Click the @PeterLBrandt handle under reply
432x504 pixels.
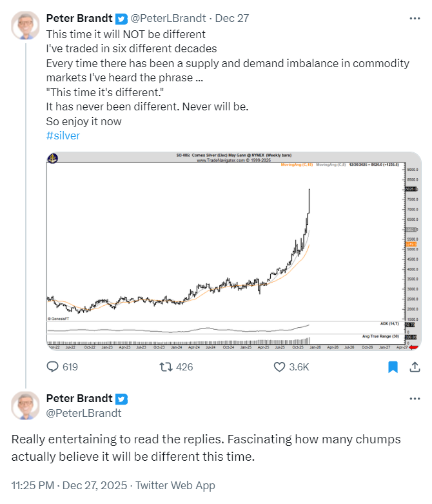pos(84,413)
